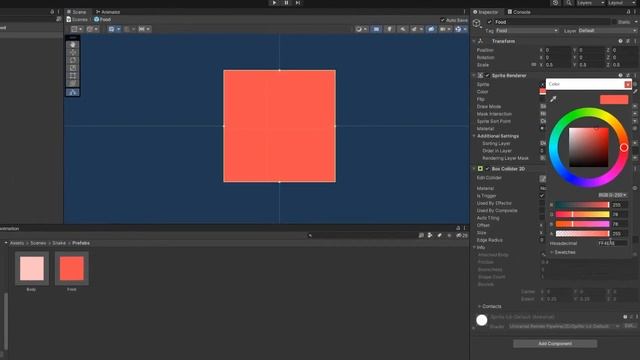
Task: Toggle the Auto Tiling checkbox
Action: coord(542,218)
